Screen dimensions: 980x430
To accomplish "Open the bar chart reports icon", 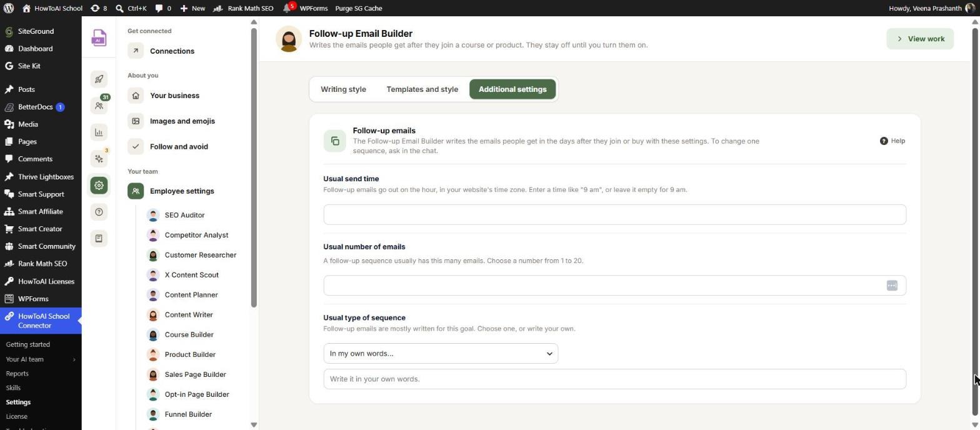I will (x=99, y=132).
